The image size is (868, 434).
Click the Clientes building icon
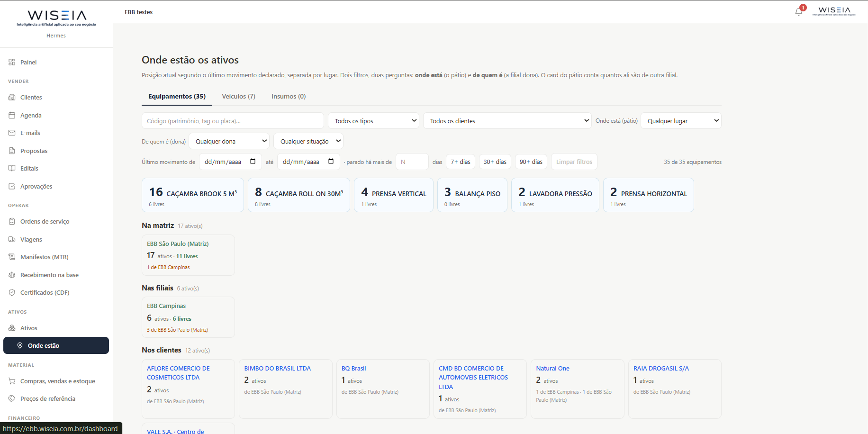click(x=12, y=97)
